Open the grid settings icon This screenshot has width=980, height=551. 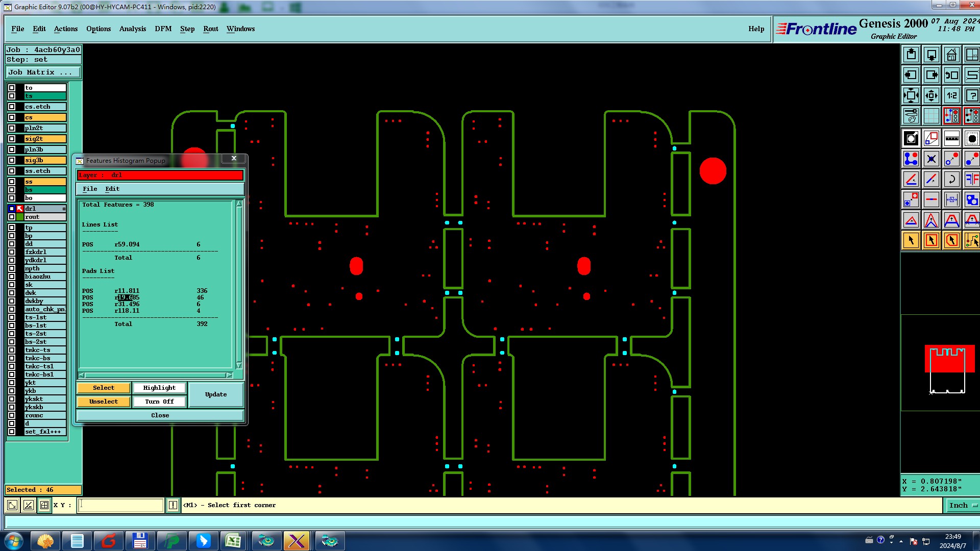(931, 116)
